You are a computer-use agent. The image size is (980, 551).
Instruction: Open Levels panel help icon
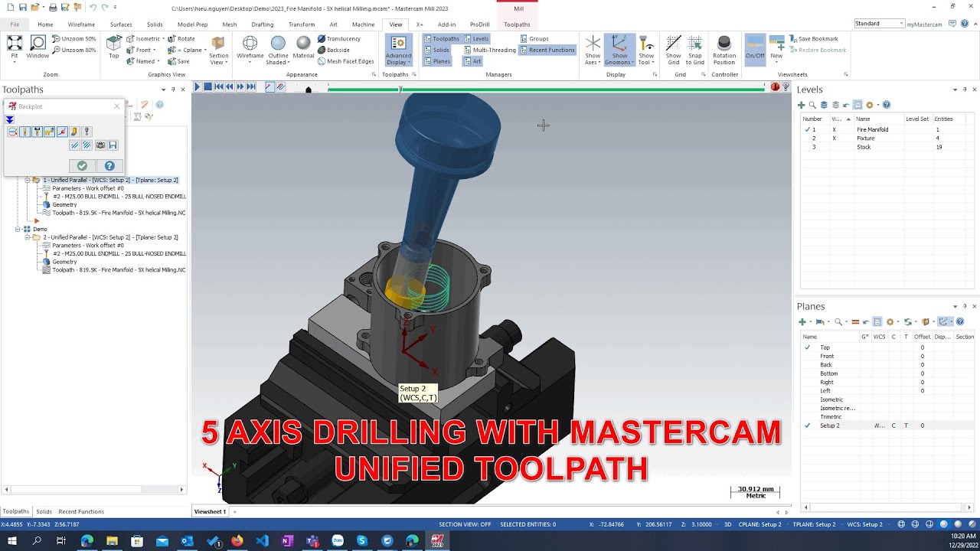[x=887, y=105]
